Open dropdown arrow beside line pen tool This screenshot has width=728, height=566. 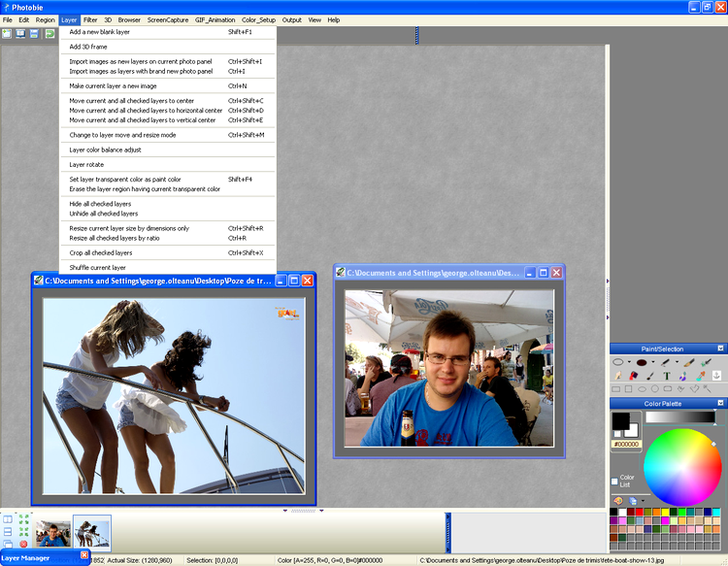click(677, 362)
